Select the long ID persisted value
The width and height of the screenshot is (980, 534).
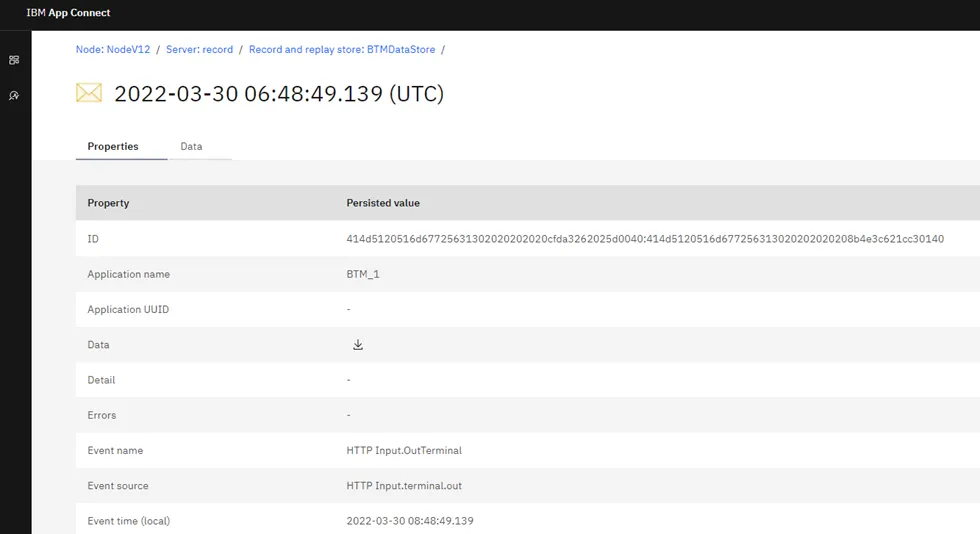pos(645,239)
